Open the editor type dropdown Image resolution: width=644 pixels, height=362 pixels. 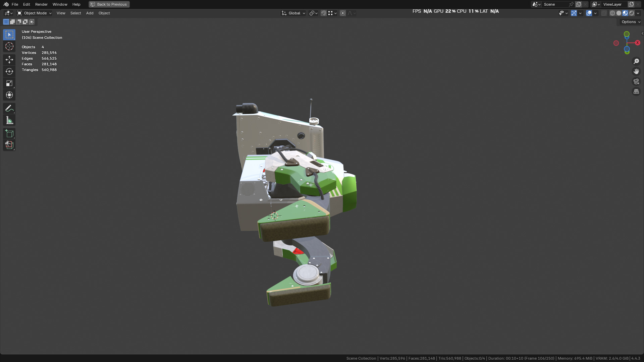click(8, 13)
